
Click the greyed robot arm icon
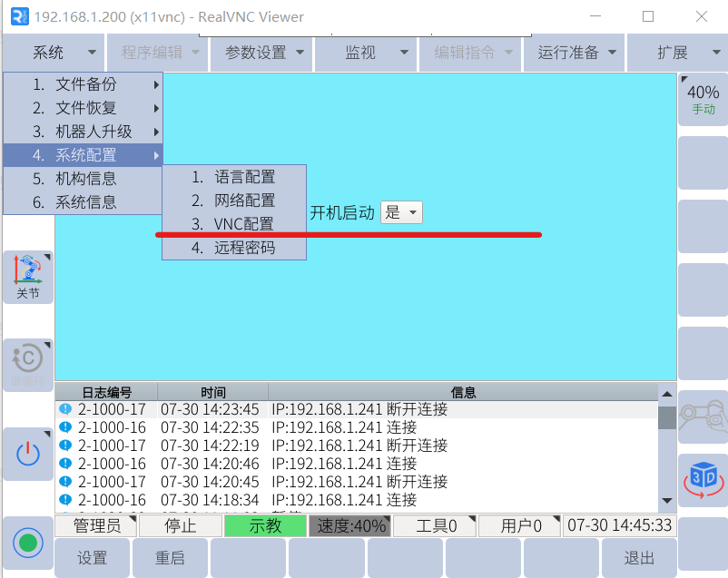pyautogui.click(x=703, y=416)
